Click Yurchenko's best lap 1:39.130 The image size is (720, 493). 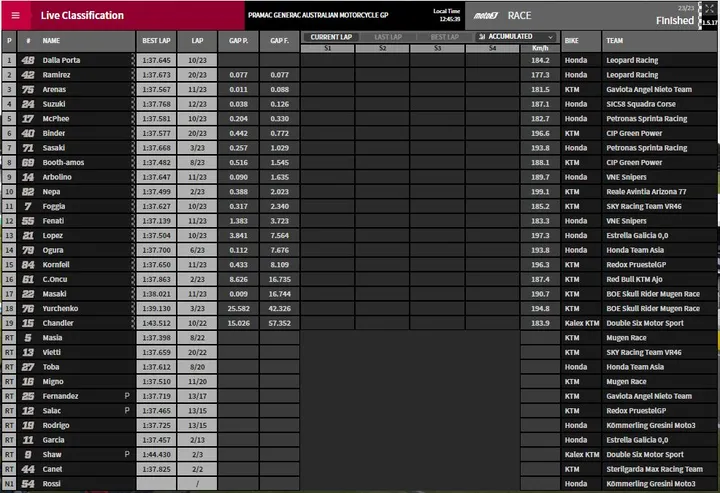(156, 308)
